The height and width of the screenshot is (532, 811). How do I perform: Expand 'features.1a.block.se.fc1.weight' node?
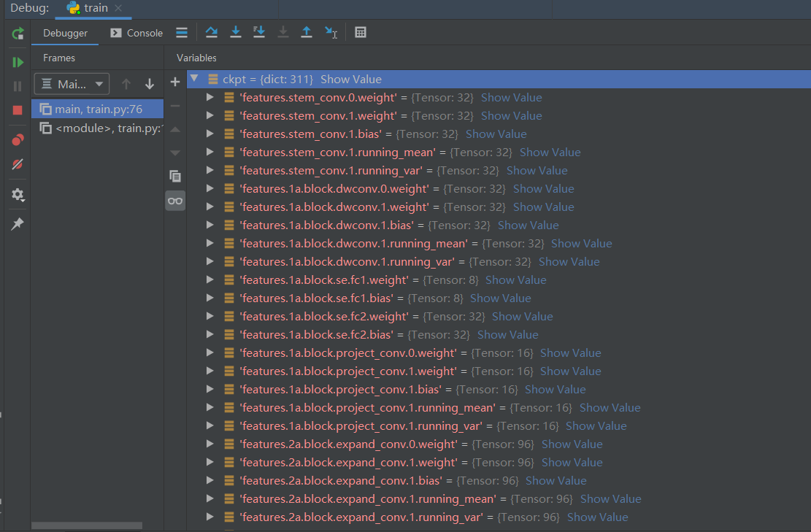(x=210, y=280)
